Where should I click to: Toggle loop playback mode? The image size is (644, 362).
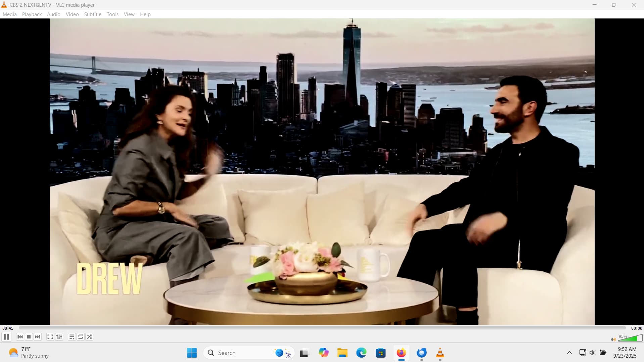point(81,337)
